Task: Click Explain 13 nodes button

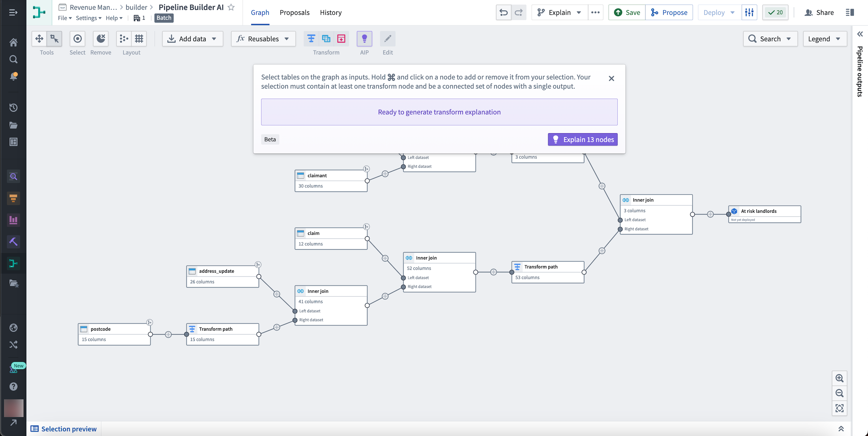Action: point(582,139)
